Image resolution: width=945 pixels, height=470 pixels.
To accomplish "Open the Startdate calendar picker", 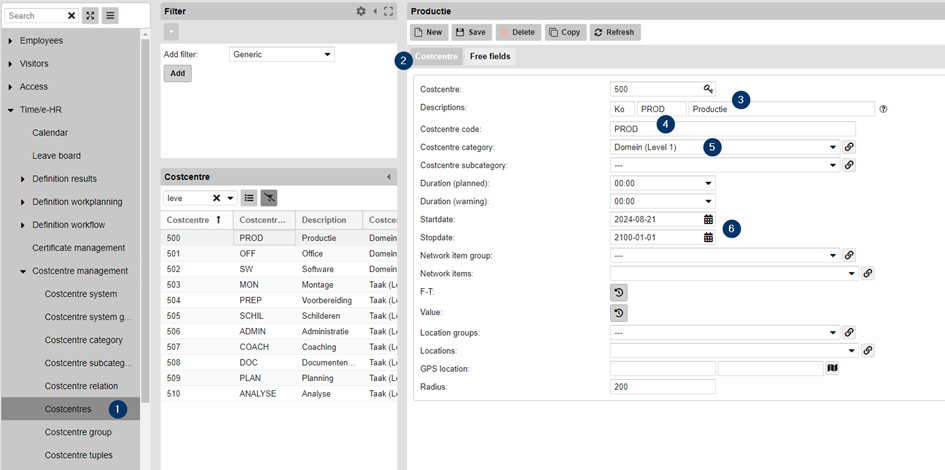I will pyautogui.click(x=708, y=219).
